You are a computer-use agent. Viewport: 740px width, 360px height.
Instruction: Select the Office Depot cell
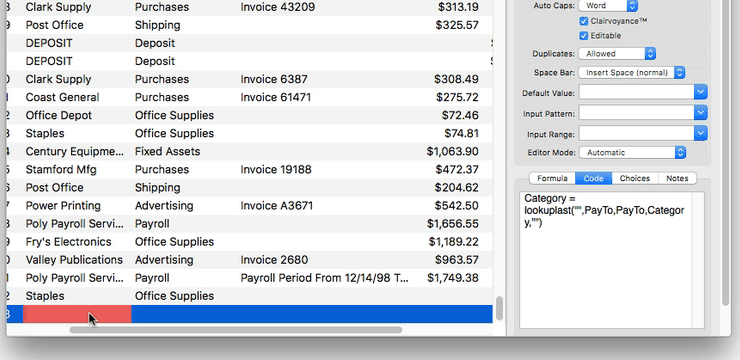[59, 115]
